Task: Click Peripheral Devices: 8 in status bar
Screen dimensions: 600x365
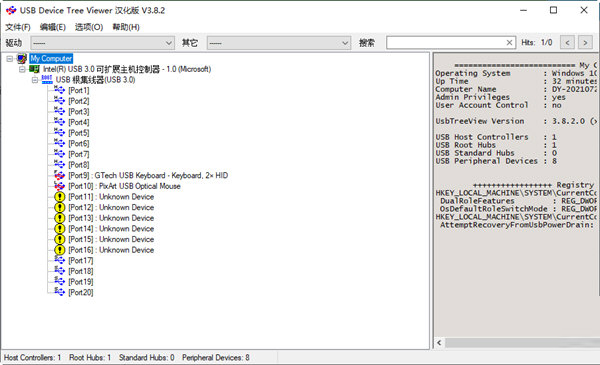Action: (x=216, y=357)
